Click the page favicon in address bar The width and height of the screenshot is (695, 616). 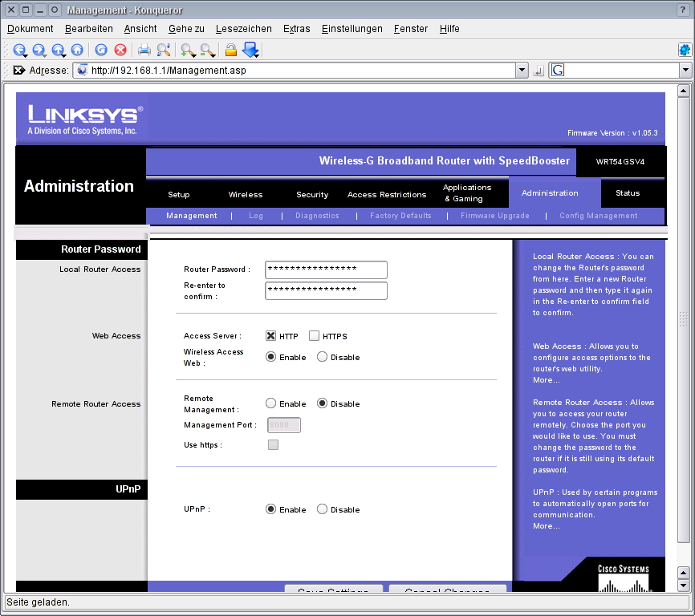click(x=82, y=70)
